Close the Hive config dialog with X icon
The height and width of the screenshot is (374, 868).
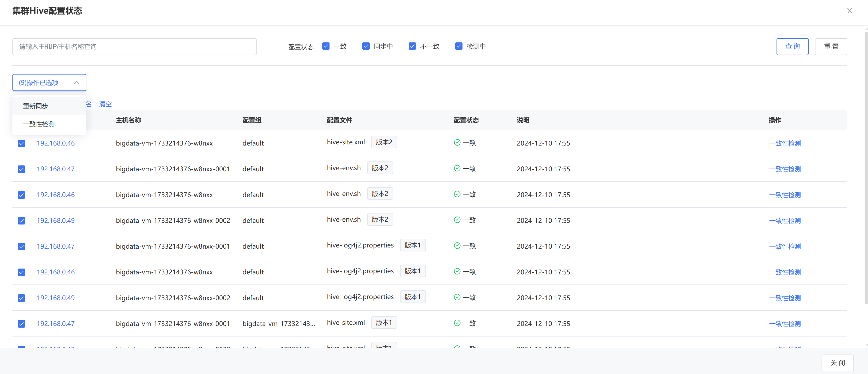click(x=849, y=11)
